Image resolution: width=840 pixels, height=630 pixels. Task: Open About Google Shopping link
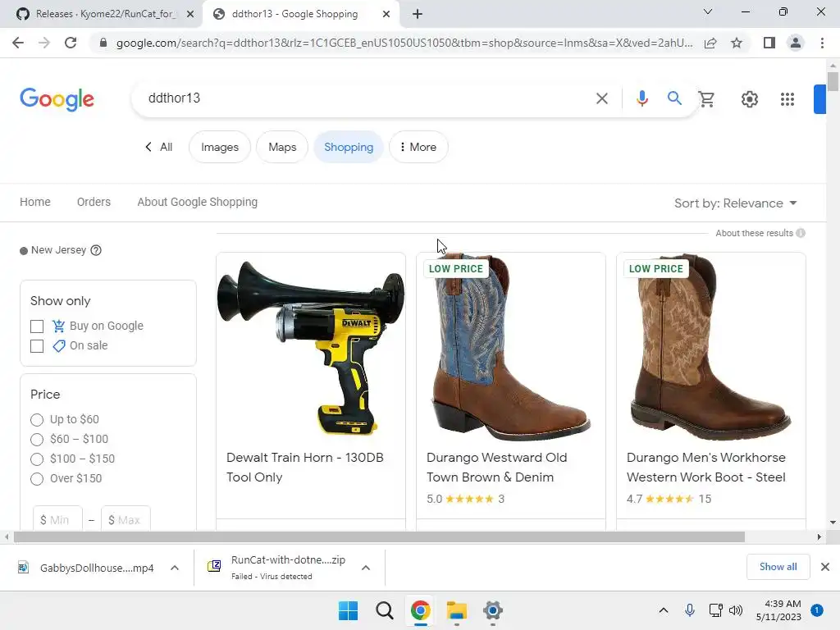point(197,202)
